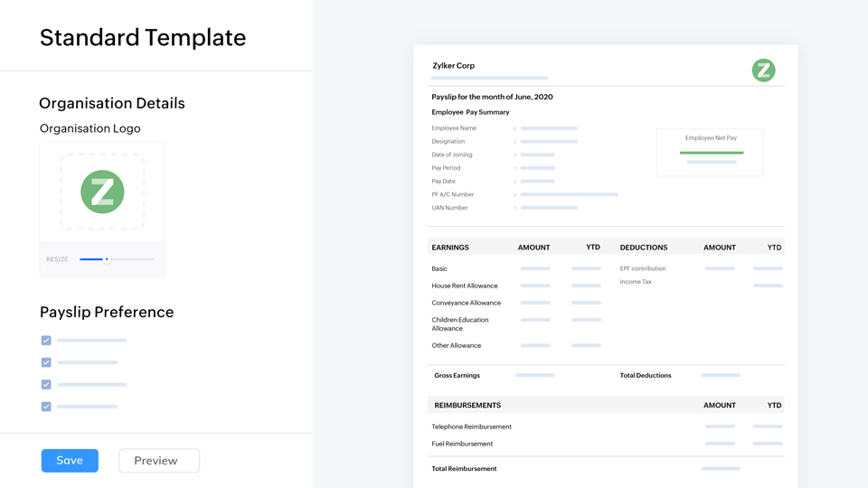This screenshot has height=488, width=868.
Task: Open the template with Preview button
Action: tap(159, 461)
